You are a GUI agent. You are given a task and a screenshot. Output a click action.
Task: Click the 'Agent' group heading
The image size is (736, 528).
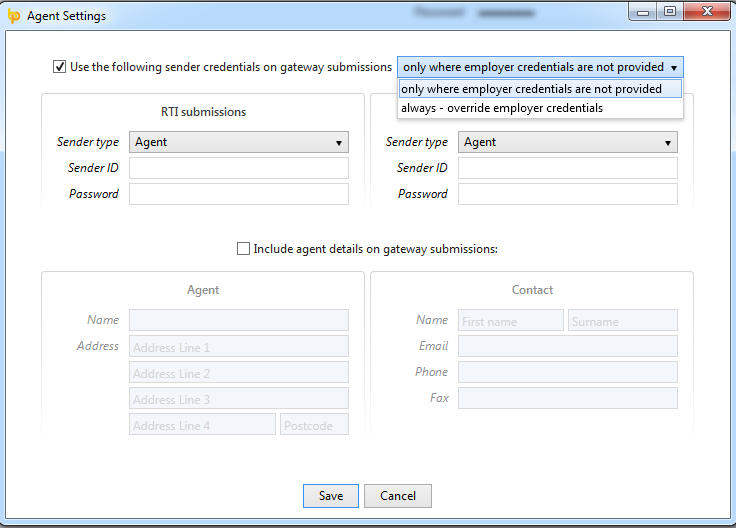[203, 290]
